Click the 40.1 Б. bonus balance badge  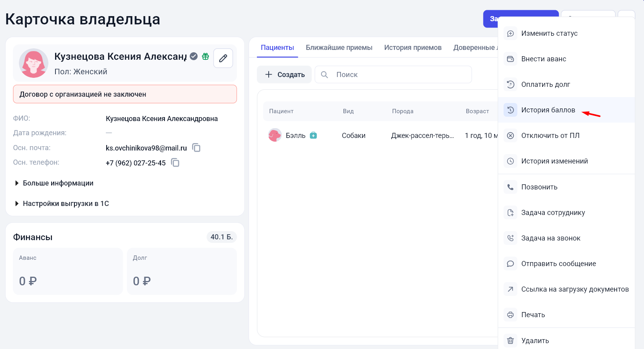221,237
